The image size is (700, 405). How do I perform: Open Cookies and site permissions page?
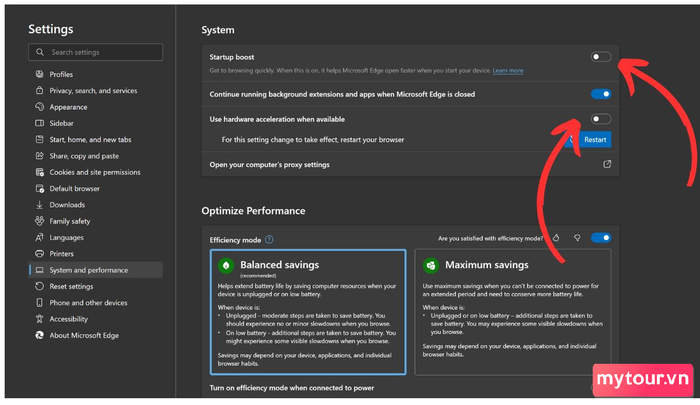point(96,172)
